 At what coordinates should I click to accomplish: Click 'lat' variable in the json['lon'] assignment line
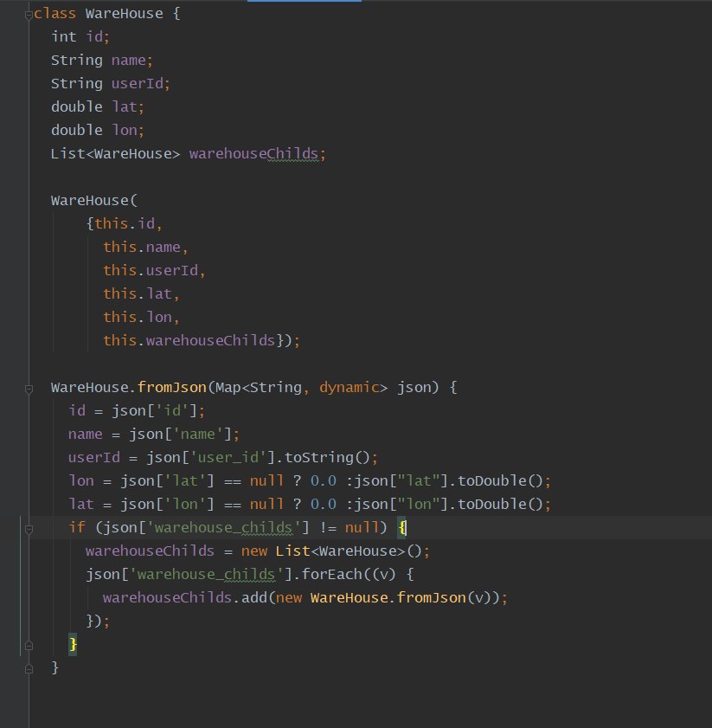pyautogui.click(x=81, y=504)
